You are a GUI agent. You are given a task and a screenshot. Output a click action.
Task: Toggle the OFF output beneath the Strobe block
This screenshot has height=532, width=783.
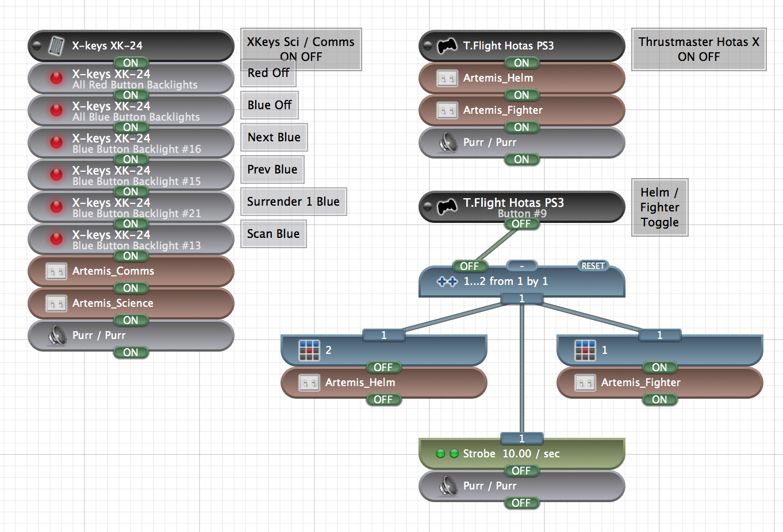[x=521, y=471]
